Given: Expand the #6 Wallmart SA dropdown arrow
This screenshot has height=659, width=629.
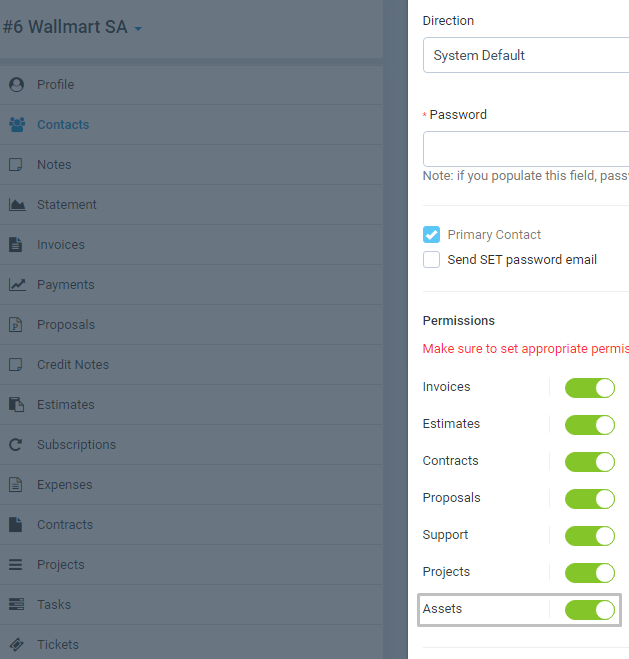Looking at the screenshot, I should pos(138,29).
